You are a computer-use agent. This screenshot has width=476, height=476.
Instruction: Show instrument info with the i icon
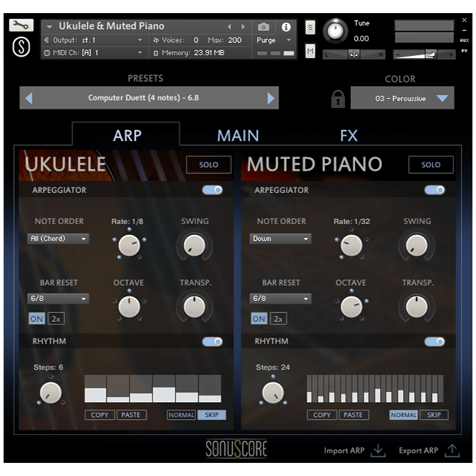click(286, 27)
